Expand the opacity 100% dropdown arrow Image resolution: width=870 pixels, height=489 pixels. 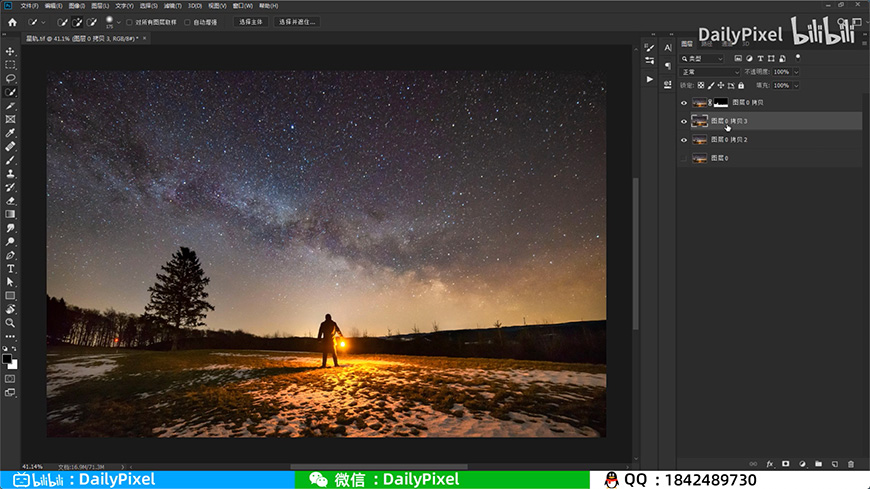(x=796, y=72)
